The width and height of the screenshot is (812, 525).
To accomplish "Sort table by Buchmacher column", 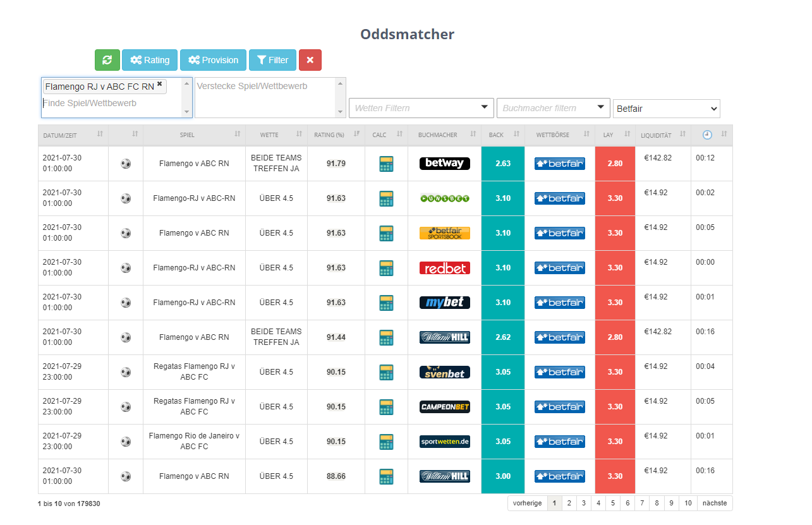I will tap(445, 135).
